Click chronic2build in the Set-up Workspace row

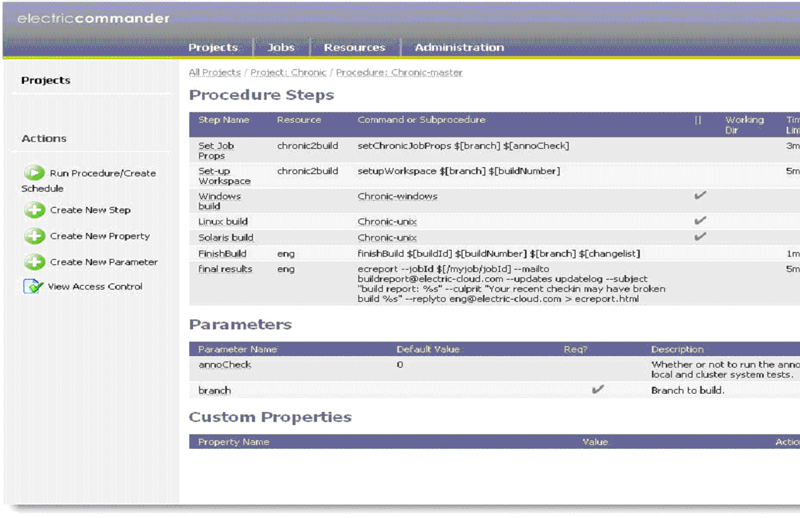tap(308, 171)
